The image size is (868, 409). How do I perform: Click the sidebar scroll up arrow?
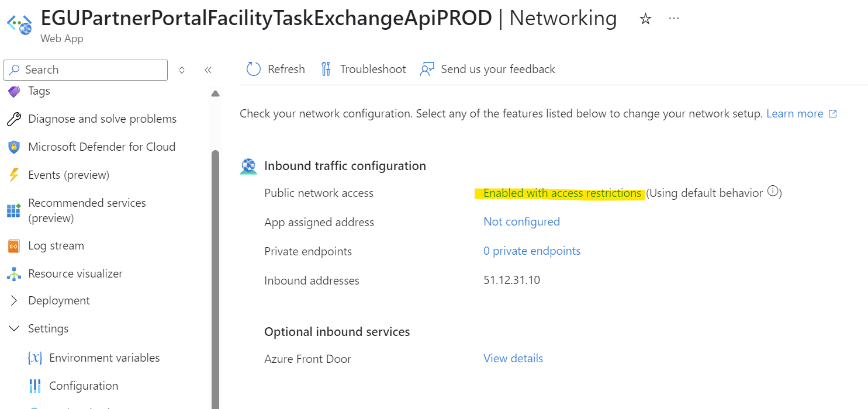215,93
